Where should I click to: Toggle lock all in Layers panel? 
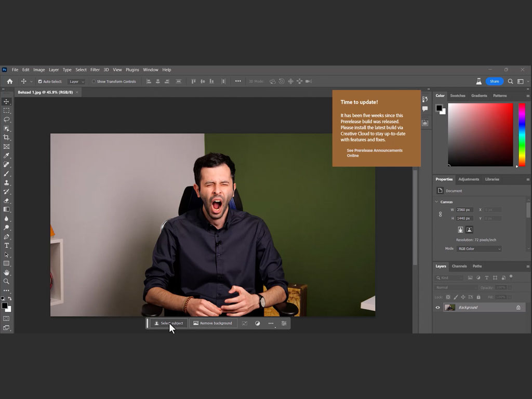(478, 297)
